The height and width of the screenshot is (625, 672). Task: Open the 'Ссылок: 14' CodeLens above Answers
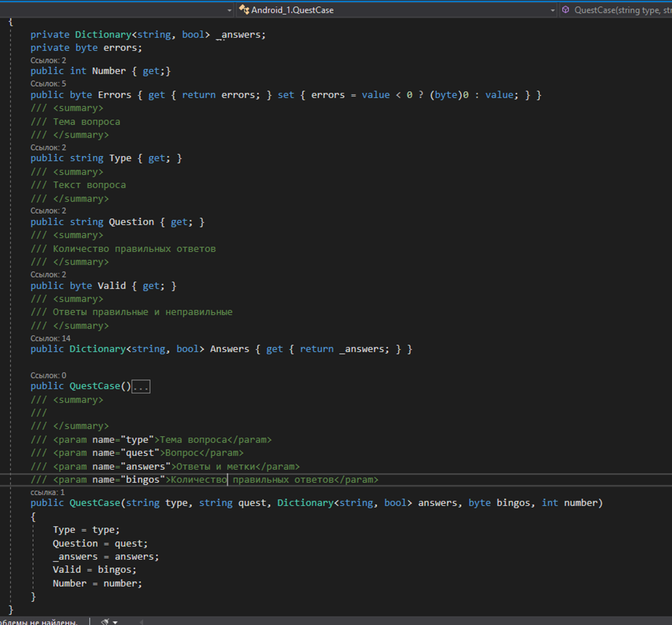click(50, 338)
